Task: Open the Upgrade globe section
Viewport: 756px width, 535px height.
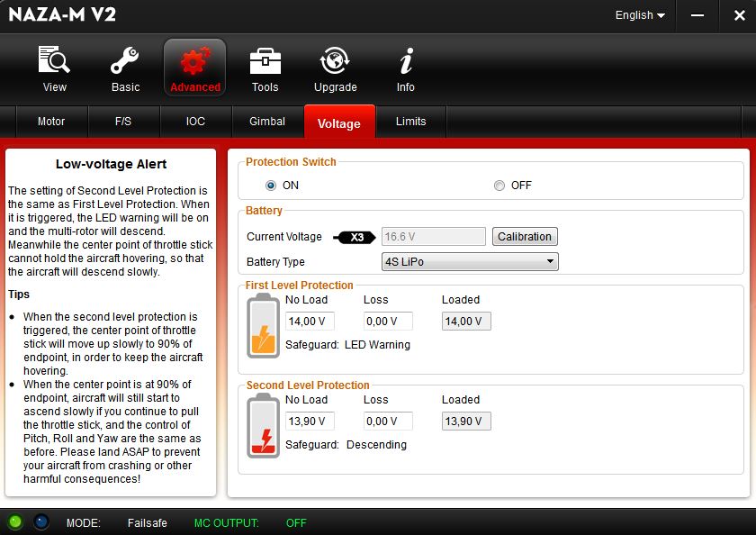Action: 335,68
